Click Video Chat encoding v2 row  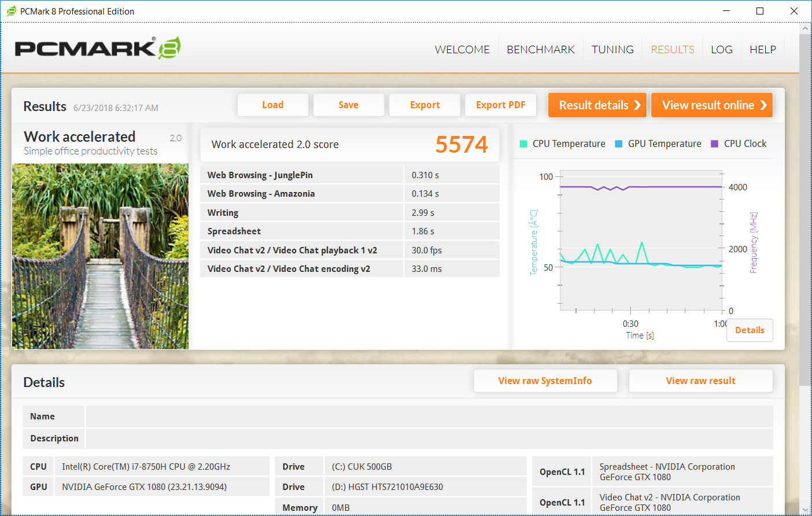coord(350,269)
